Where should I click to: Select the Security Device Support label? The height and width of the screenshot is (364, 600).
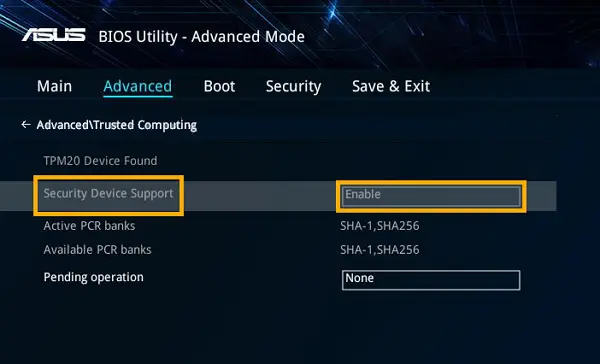tap(108, 194)
